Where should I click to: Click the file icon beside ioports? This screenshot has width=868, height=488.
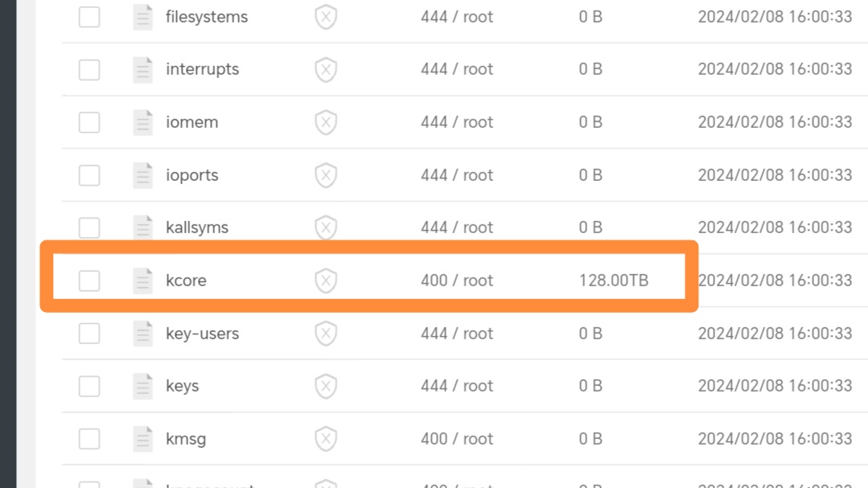click(x=143, y=174)
